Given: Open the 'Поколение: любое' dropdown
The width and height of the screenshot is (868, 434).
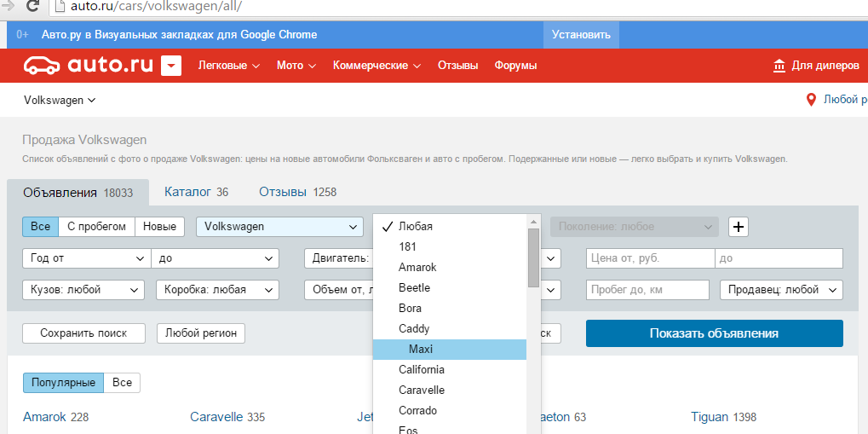Looking at the screenshot, I should 635,227.
